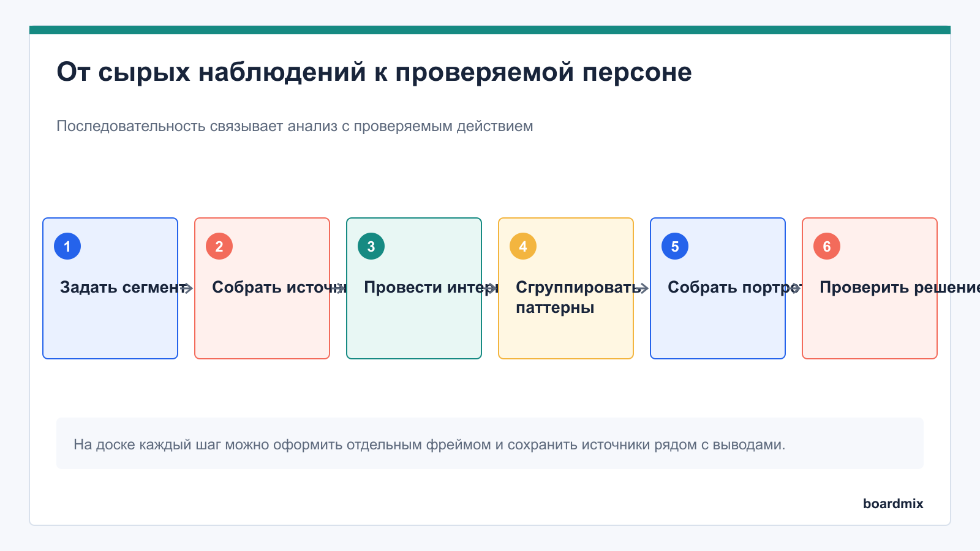Click the step 3 number badge
This screenshot has height=551, width=980.
[371, 246]
